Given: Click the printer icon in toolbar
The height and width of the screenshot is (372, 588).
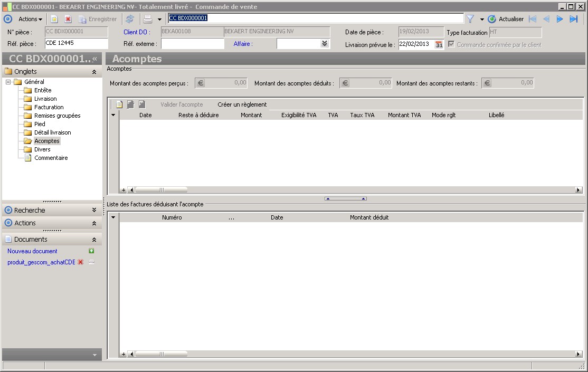Looking at the screenshot, I should click(148, 19).
